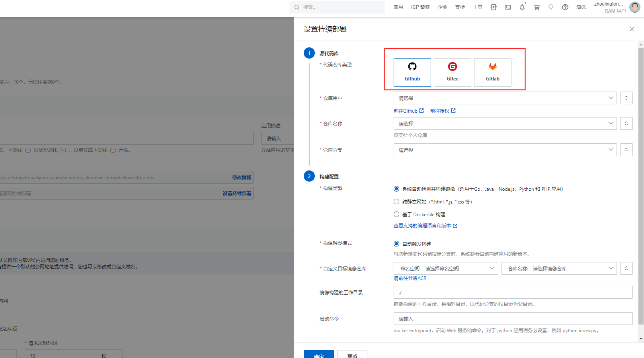Select 纯静态网站 build type
This screenshot has width=644, height=358.
pyautogui.click(x=396, y=201)
